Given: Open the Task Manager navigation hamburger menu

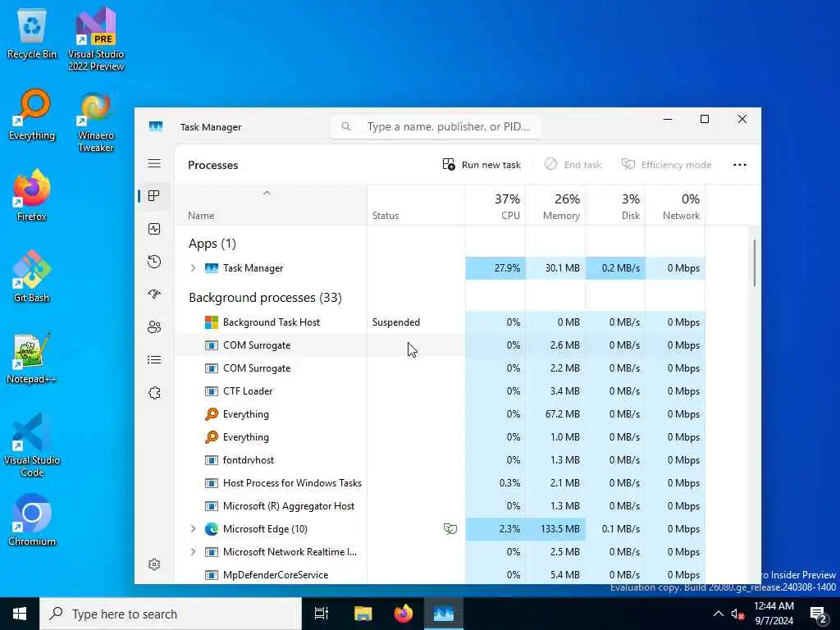Looking at the screenshot, I should [154, 163].
